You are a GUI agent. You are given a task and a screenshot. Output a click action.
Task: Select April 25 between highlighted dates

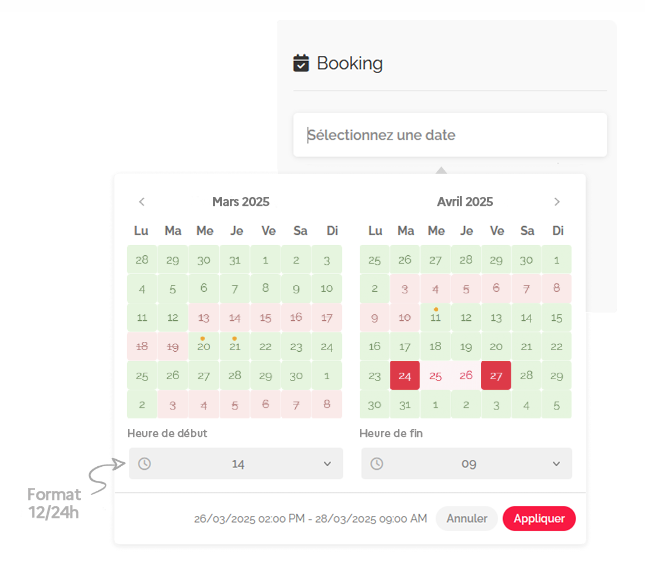tap(436, 376)
